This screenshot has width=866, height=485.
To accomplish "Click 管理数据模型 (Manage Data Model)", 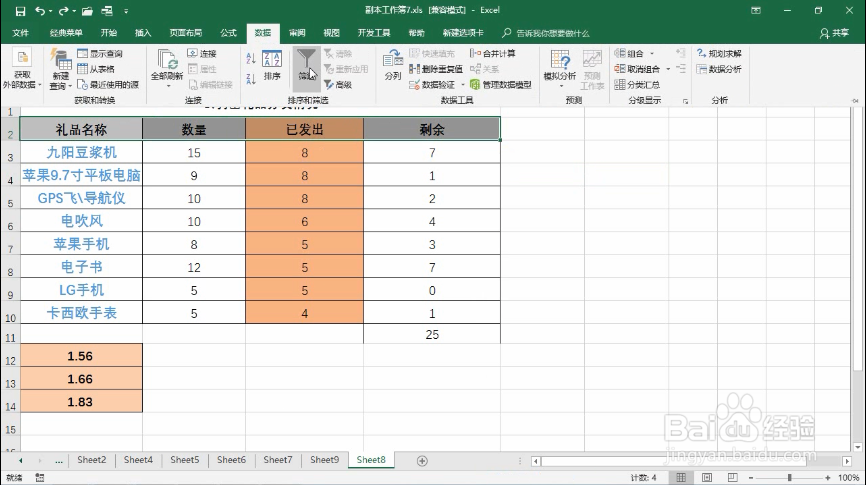I will pyautogui.click(x=500, y=85).
